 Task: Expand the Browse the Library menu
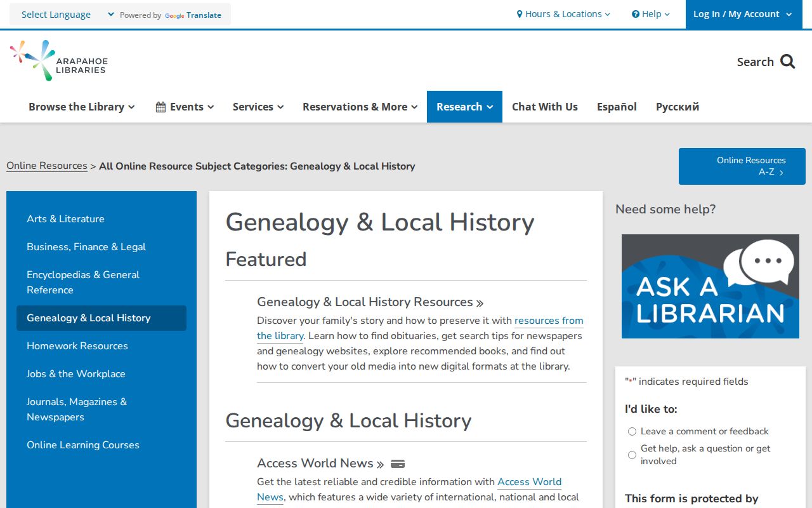coord(82,107)
